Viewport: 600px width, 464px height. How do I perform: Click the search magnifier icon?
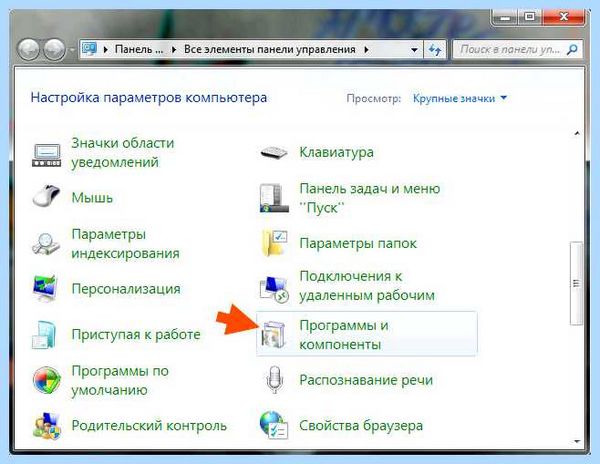tap(572, 49)
